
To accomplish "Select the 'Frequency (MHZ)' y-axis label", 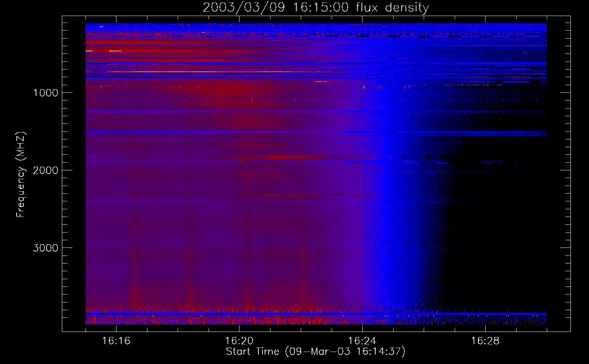I will (x=21, y=174).
